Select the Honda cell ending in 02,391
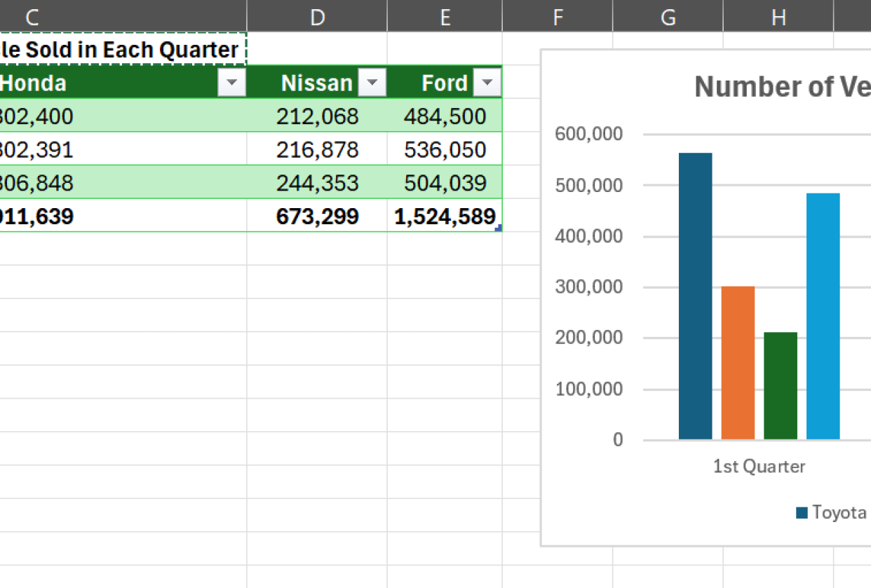Screen dimensions: 871x588 point(123,150)
